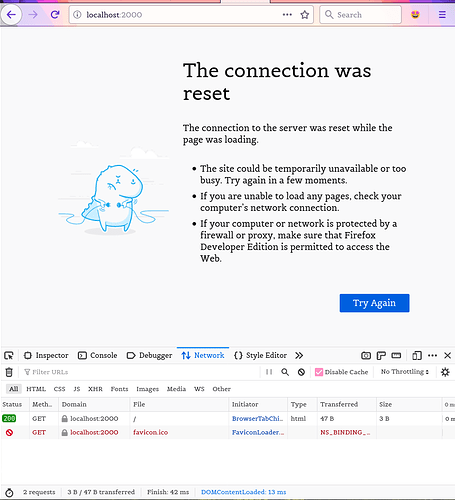Click the Filter URLs input field

coord(140,372)
